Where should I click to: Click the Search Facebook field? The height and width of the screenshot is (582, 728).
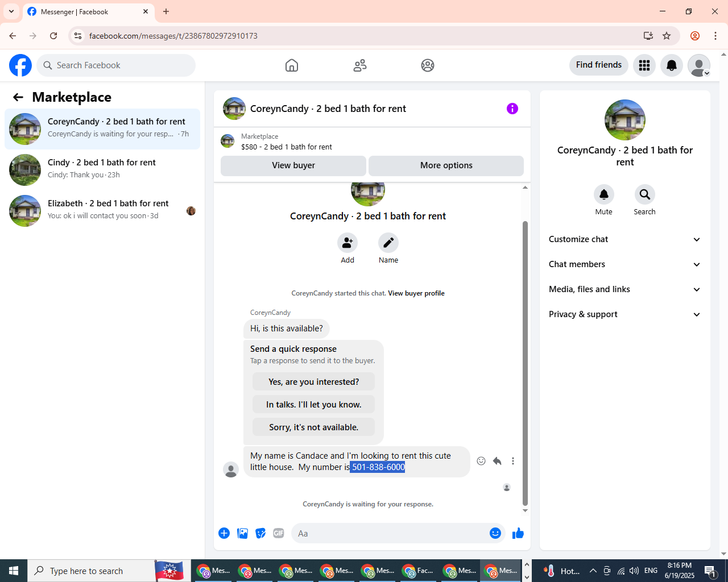[116, 65]
